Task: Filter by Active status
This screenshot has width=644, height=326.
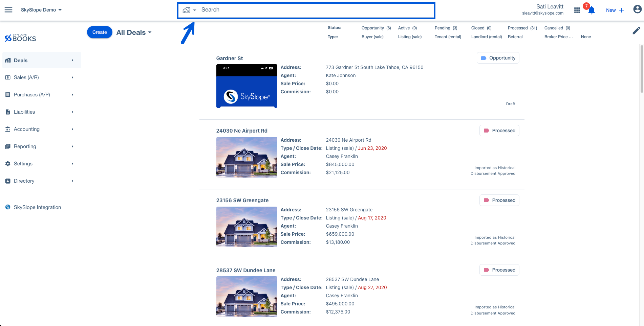Action: [x=407, y=28]
